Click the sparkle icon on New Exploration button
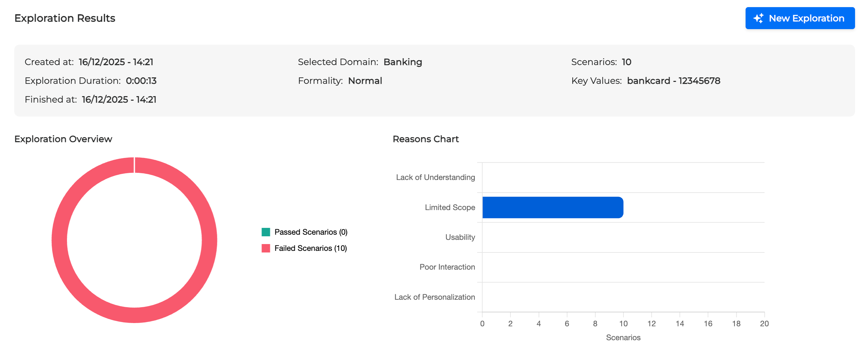Image resolution: width=868 pixels, height=358 pixels. pos(758,18)
